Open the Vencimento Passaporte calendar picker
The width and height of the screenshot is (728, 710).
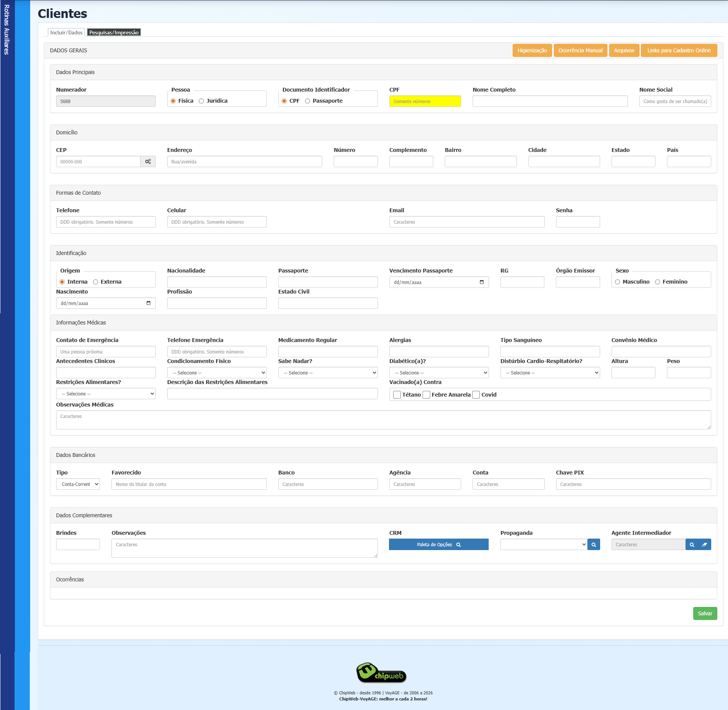pyautogui.click(x=481, y=282)
